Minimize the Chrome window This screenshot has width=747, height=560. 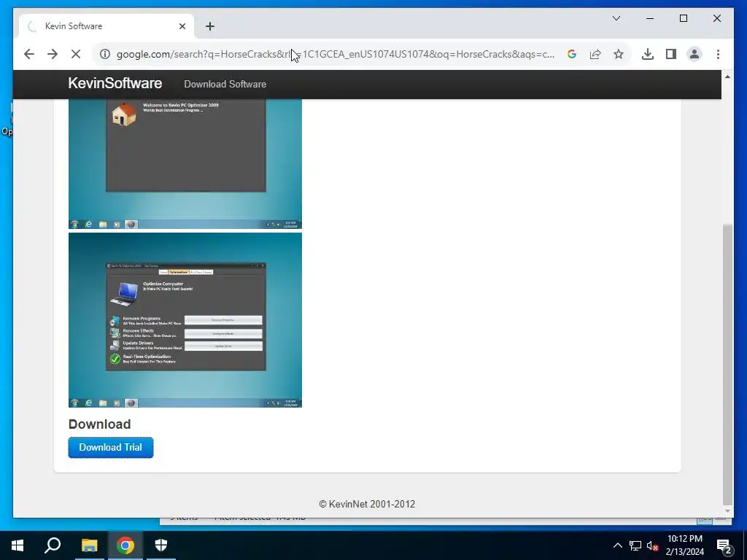(650, 18)
